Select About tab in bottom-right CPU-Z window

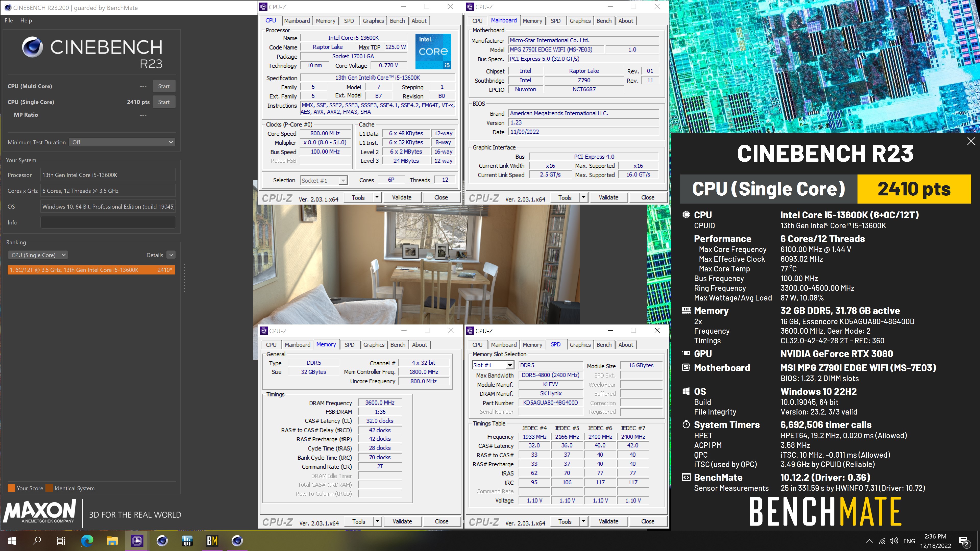click(626, 345)
